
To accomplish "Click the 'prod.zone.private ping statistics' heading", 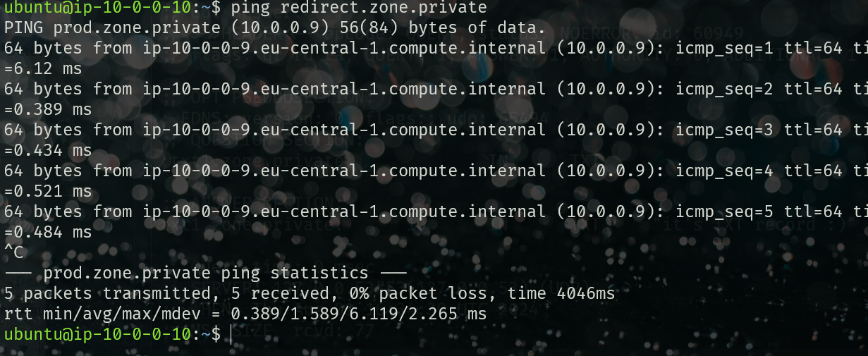I will coord(205,274).
